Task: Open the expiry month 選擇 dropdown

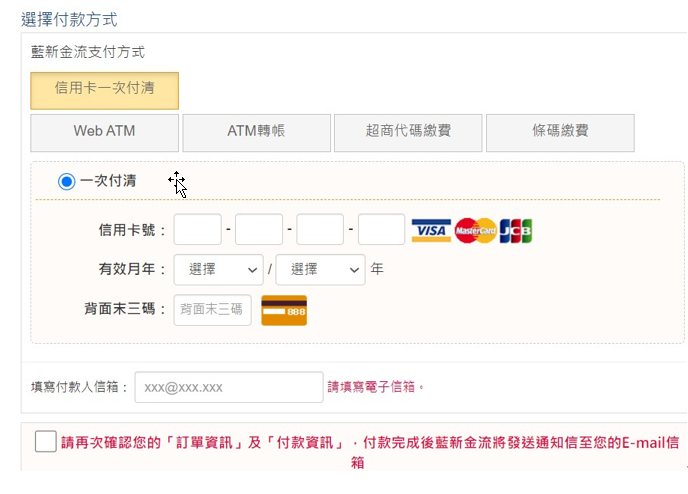Action: [218, 270]
